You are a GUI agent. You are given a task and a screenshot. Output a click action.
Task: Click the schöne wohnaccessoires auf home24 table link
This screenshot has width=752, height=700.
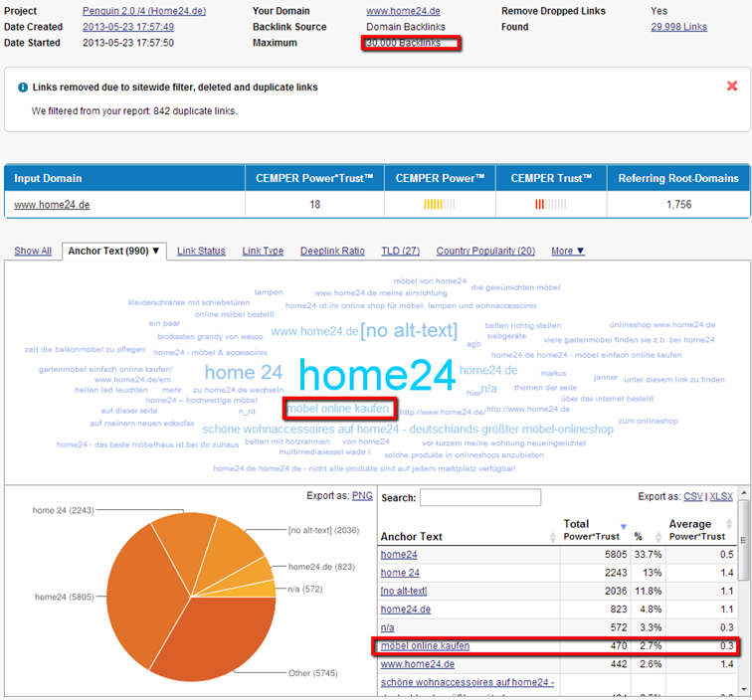pos(468,682)
